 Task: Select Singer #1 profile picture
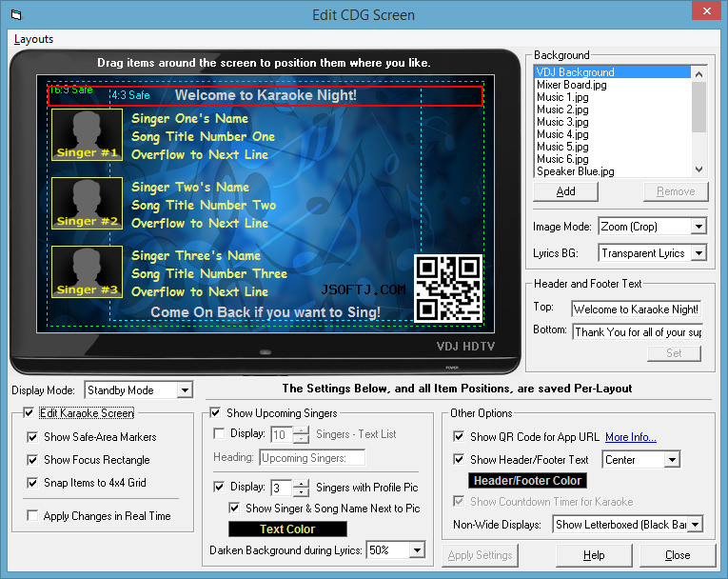pos(87,135)
